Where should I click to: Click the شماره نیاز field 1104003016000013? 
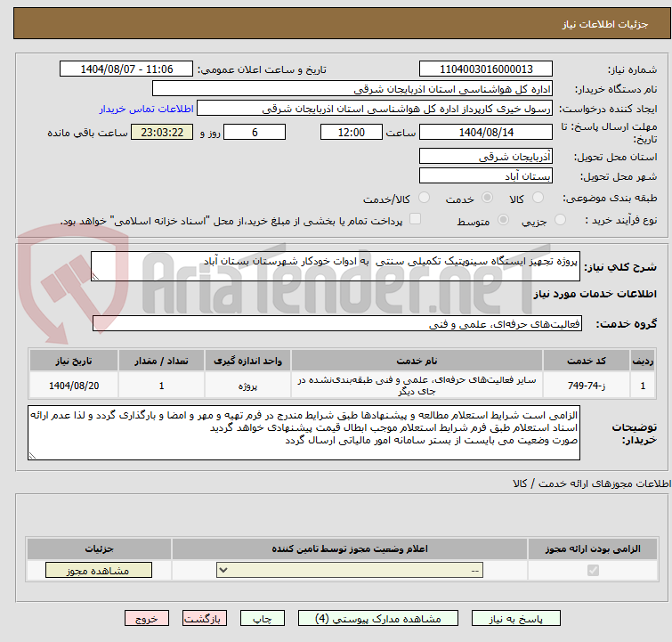pyautogui.click(x=486, y=69)
